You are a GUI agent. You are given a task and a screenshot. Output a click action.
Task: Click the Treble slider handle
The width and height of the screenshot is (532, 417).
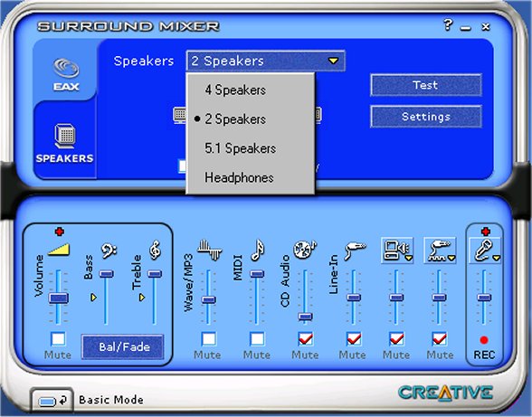click(x=155, y=274)
